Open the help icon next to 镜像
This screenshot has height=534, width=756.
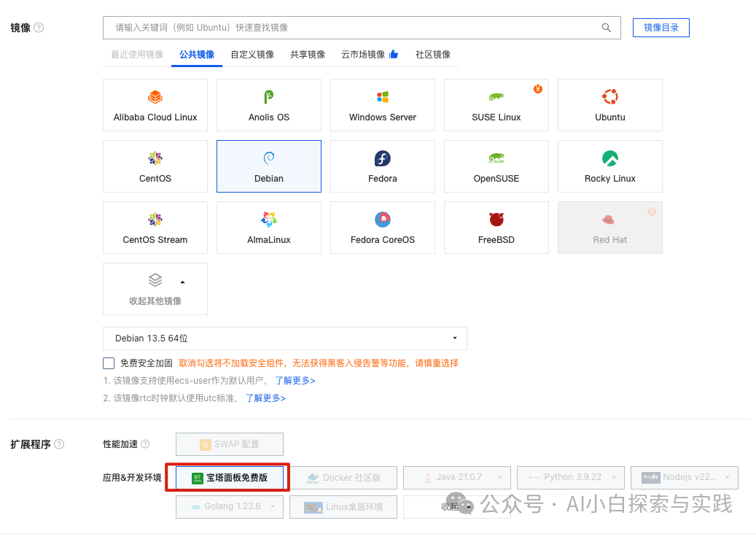pos(39,28)
